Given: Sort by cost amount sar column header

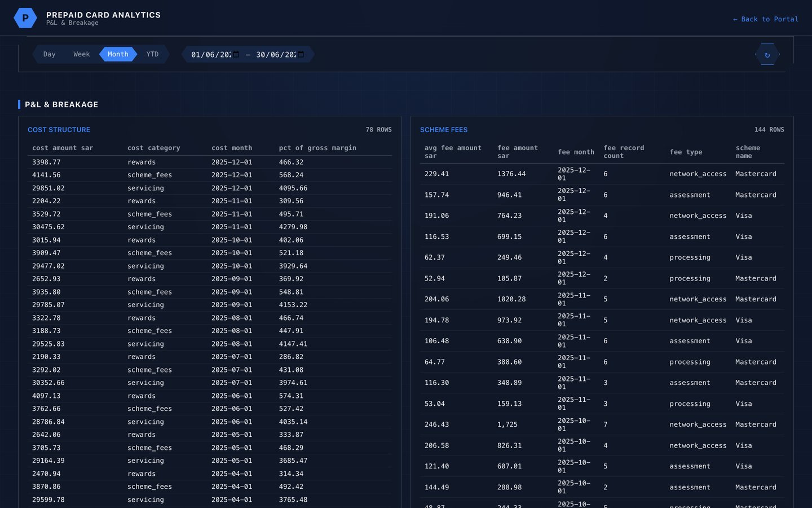Looking at the screenshot, I should pos(63,148).
